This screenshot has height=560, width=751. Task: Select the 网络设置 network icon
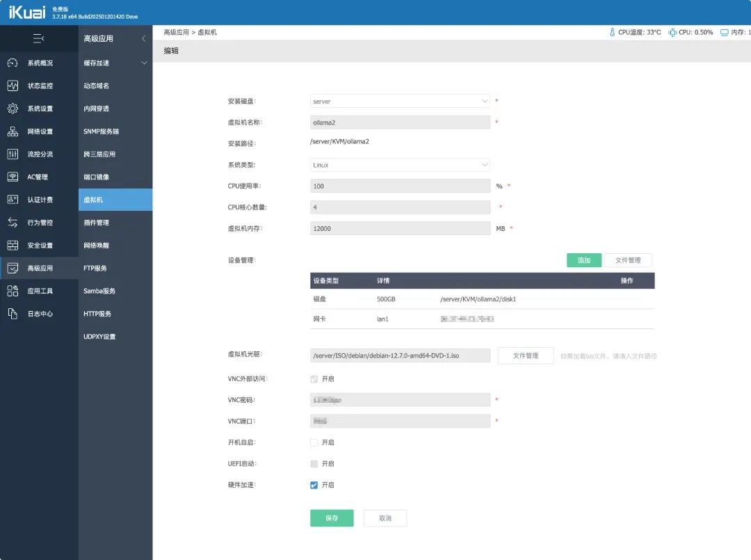coord(13,131)
